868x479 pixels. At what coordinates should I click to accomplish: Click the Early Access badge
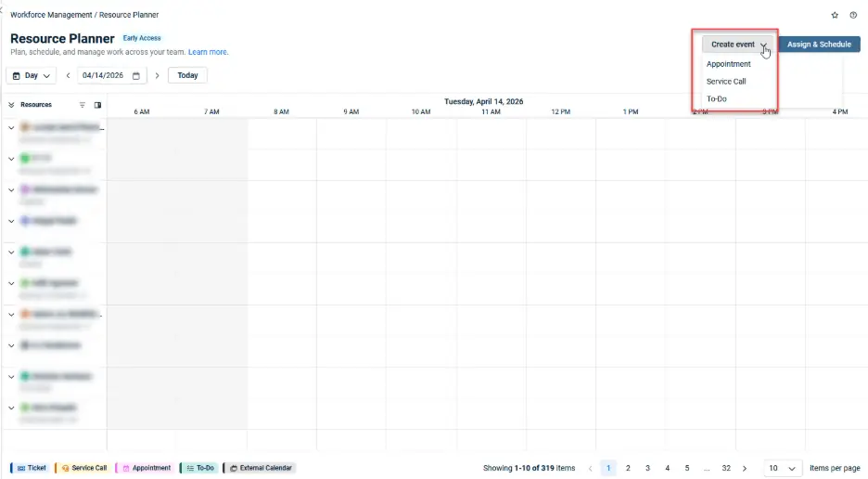coord(142,38)
